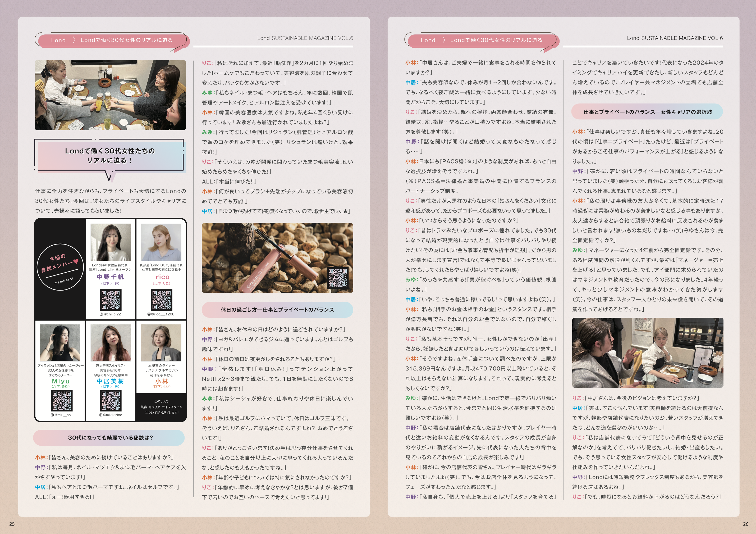Click Lond SUSTAINABLE MAGAZINE VOL.6 header on page 26
This screenshot has width=756, height=534.
(675, 38)
